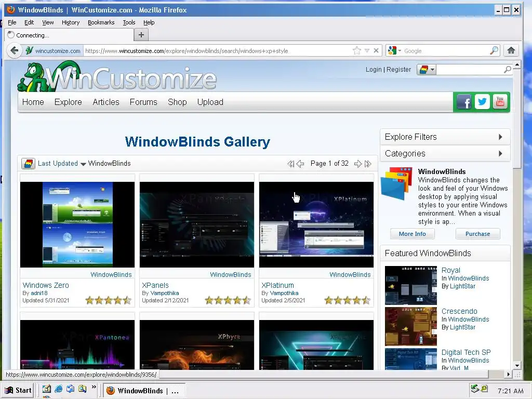Viewport: 532px width, 399px height.
Task: Open the View menu
Action: pyautogui.click(x=48, y=22)
